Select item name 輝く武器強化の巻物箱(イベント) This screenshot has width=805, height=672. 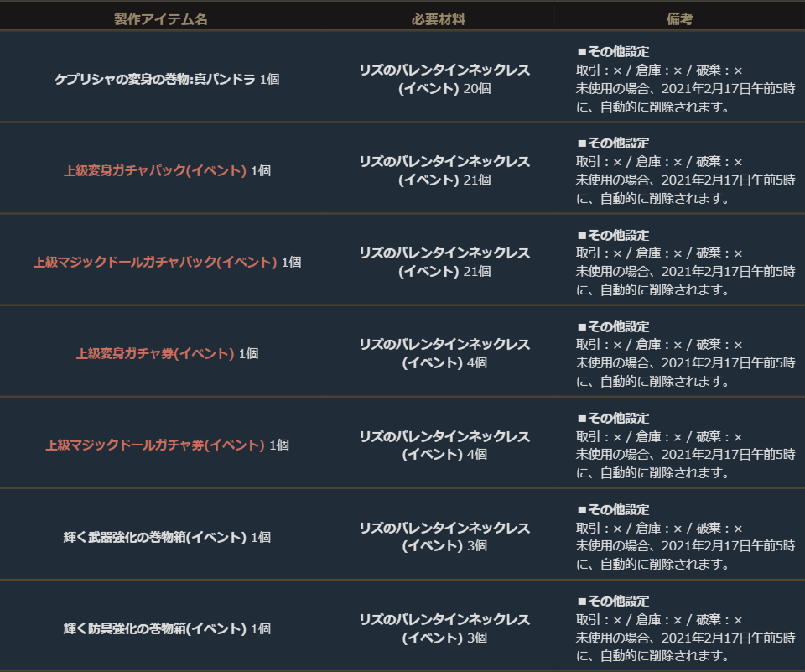[x=155, y=537]
